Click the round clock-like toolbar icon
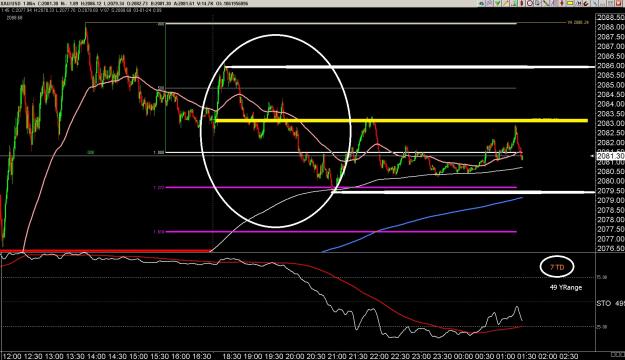 click(x=530, y=3)
